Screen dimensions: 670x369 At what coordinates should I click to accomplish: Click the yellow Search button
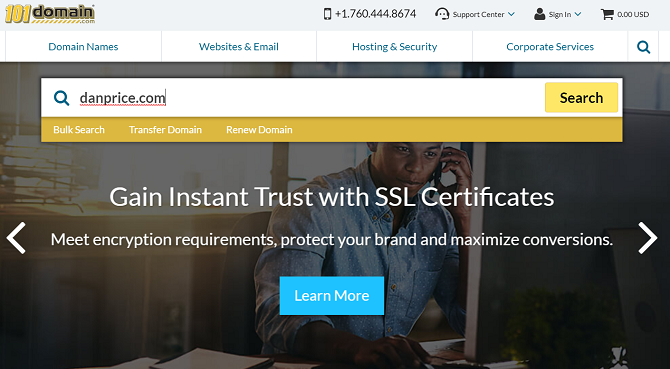click(x=581, y=97)
